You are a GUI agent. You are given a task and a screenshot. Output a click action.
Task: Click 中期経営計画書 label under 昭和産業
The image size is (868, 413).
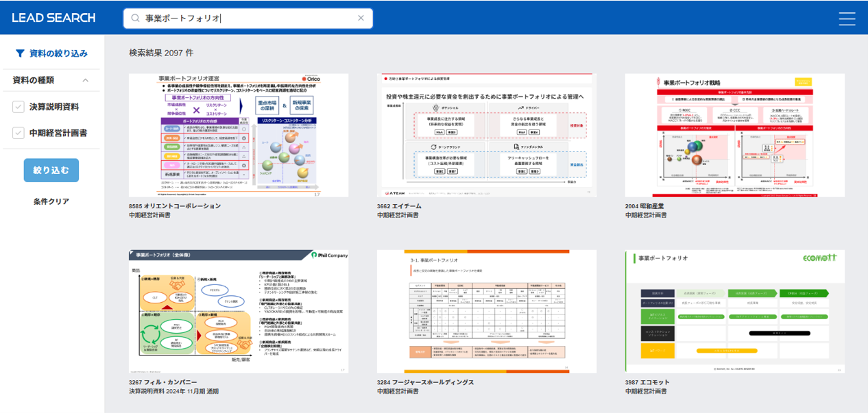646,215
